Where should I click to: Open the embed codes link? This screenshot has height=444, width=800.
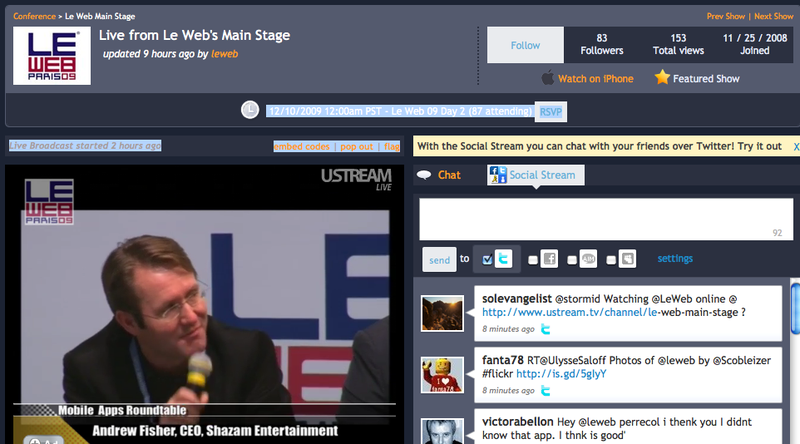(x=301, y=147)
